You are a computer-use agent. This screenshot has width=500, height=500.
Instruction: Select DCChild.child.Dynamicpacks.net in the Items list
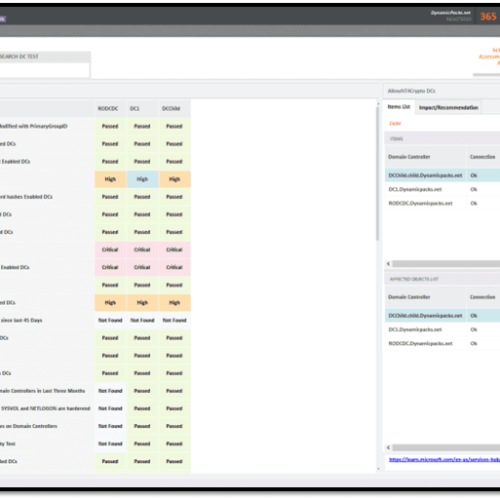[425, 175]
